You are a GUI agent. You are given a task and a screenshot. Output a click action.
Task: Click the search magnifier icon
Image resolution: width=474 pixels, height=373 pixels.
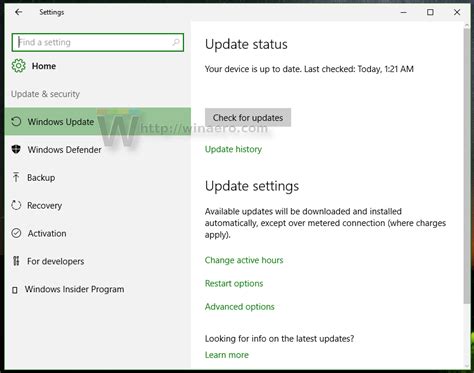(176, 42)
